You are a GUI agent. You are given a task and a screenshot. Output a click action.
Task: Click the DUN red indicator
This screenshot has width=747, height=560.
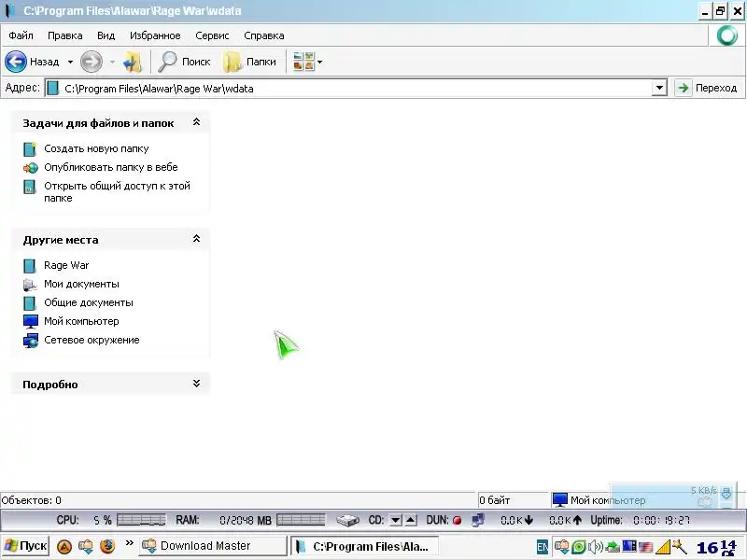457,521
